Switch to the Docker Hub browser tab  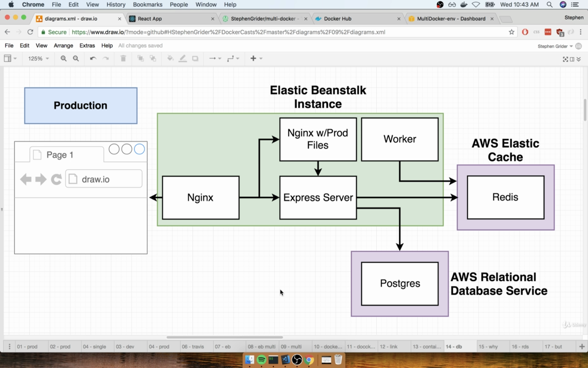click(x=338, y=19)
